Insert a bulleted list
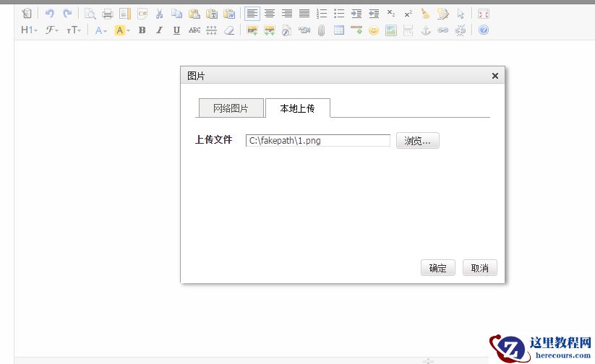This screenshot has width=595, height=364. [x=339, y=14]
